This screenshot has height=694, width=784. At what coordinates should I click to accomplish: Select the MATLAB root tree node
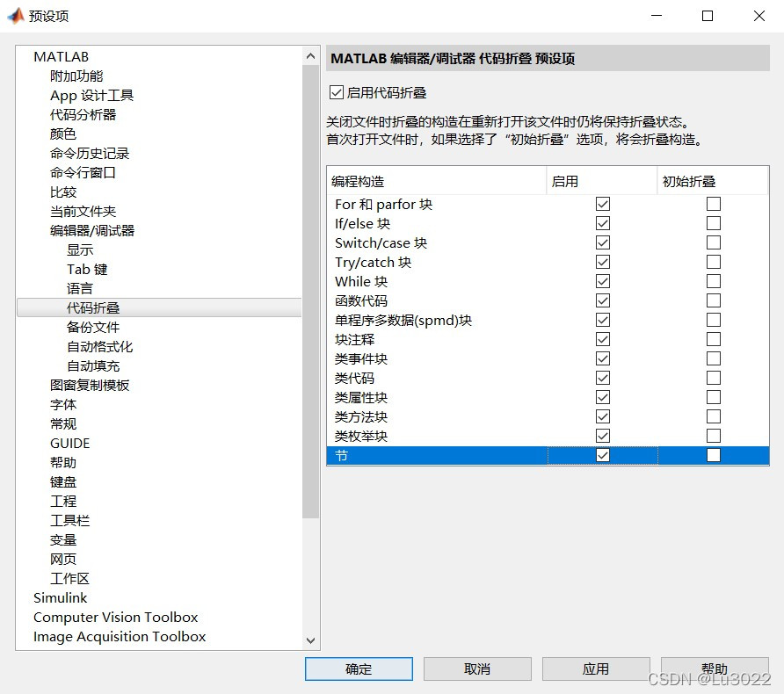click(61, 56)
